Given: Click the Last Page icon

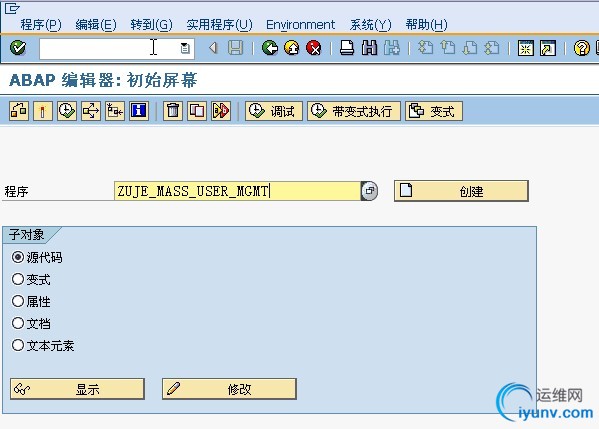Looking at the screenshot, I should 492,48.
